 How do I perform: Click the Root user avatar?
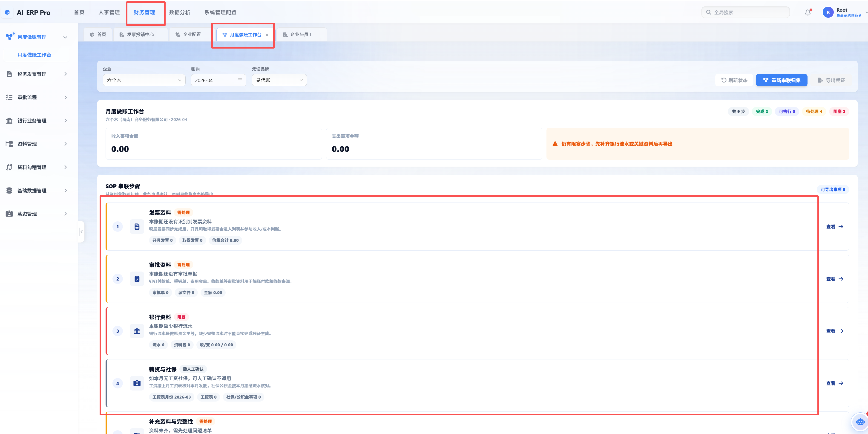(828, 12)
